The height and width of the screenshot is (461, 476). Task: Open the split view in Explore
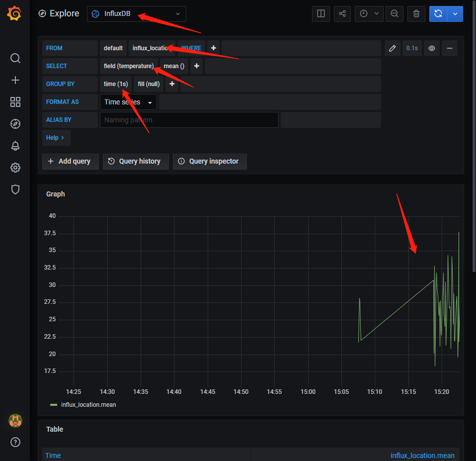pyautogui.click(x=320, y=13)
